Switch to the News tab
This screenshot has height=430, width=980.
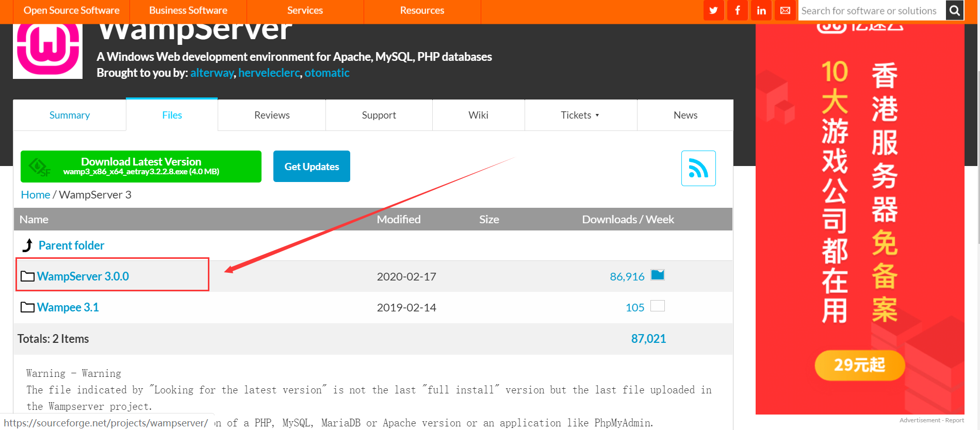click(685, 115)
